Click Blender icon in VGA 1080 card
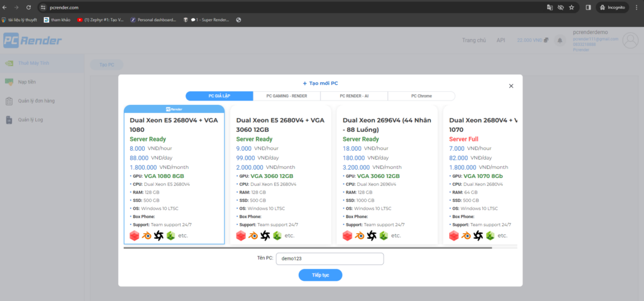Image resolution: width=644 pixels, height=301 pixels. pyautogui.click(x=147, y=236)
